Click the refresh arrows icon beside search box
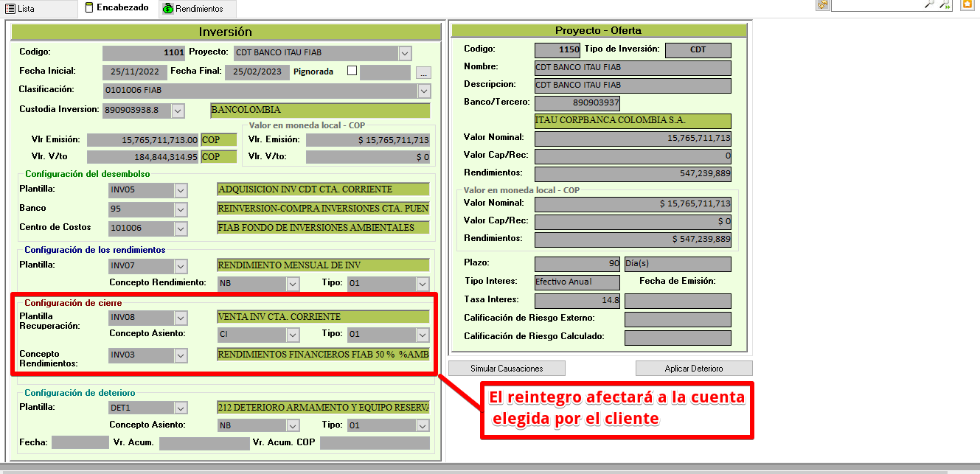The height and width of the screenshot is (474, 980). click(x=822, y=4)
